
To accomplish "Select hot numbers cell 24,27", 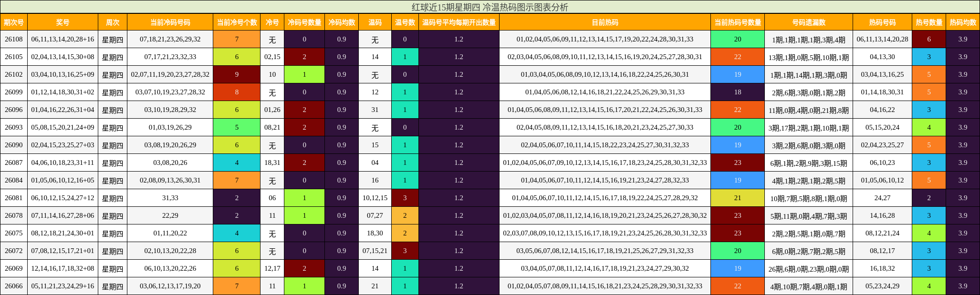I will coord(883,198).
